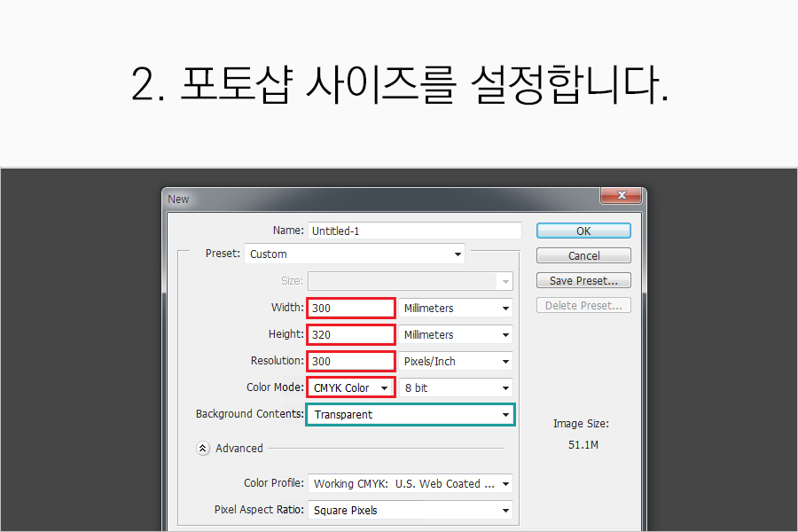Open the Preset dropdown showing Custom

(x=355, y=254)
